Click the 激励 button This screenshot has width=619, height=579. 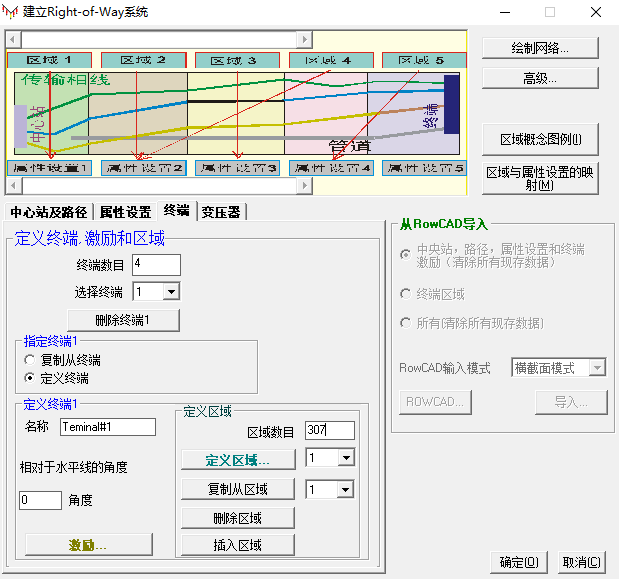88,544
